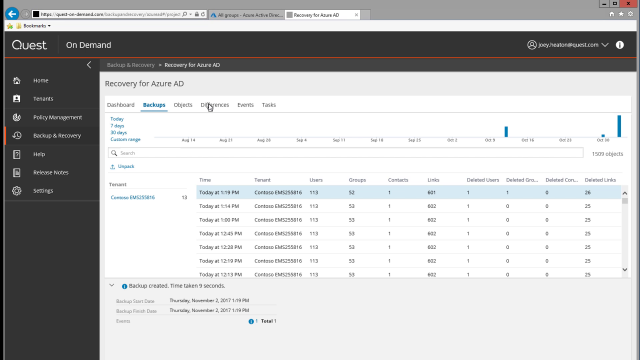Click the browser favorites star icon
This screenshot has height=360, width=640.
(621, 14)
